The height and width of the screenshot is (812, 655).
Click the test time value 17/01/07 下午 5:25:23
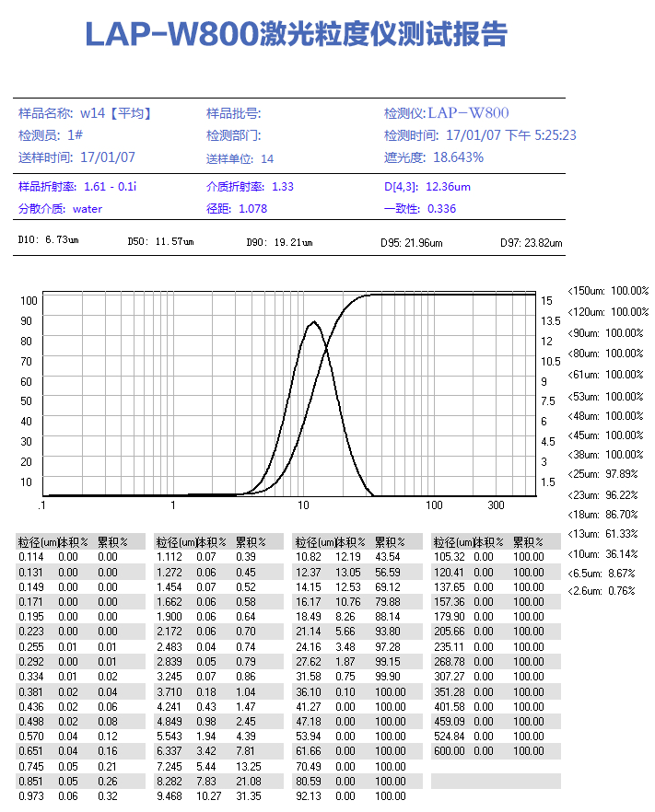tap(510, 135)
